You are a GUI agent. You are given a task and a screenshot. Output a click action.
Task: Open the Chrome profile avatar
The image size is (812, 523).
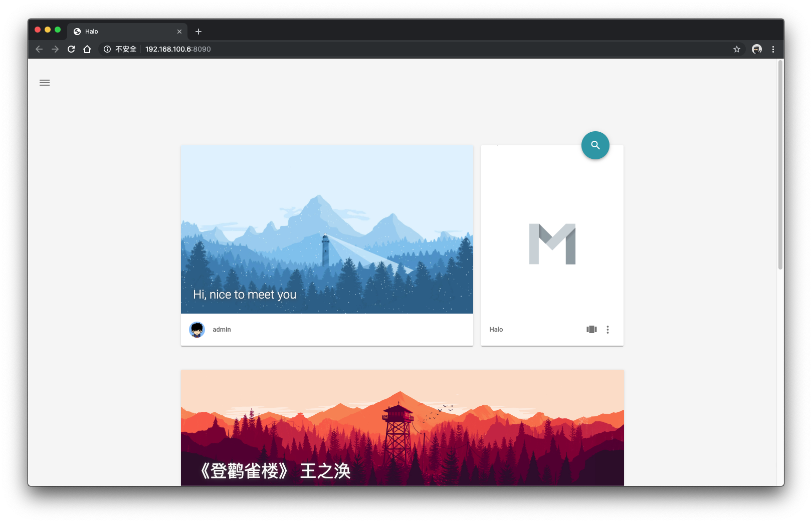tap(757, 49)
